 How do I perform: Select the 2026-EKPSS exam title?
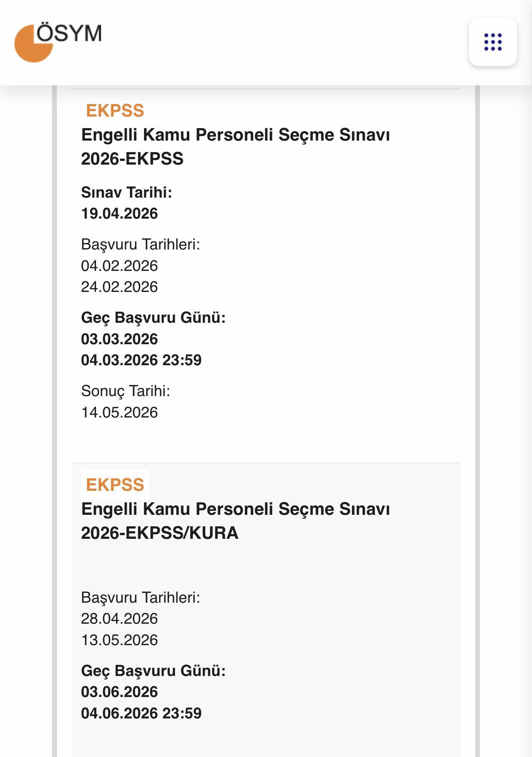tap(235, 147)
